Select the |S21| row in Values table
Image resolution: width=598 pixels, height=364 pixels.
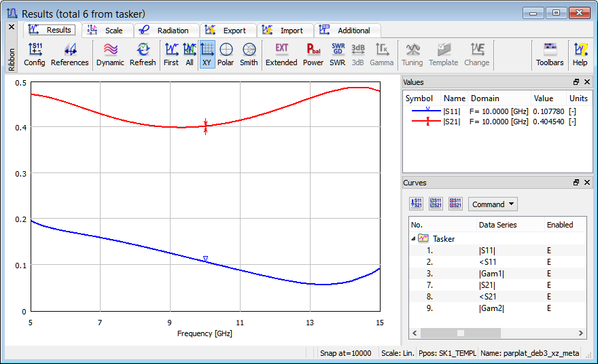click(497, 122)
